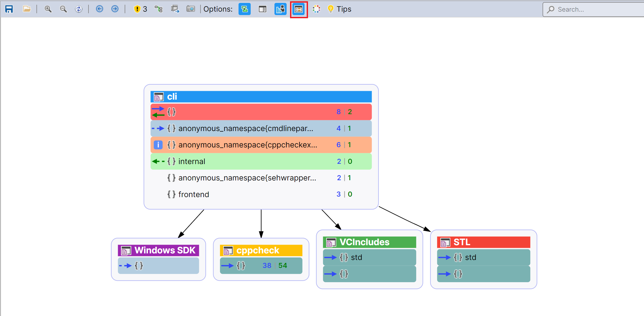644x316 pixels.
Task: Toggle the side panel display option
Action: (x=262, y=9)
